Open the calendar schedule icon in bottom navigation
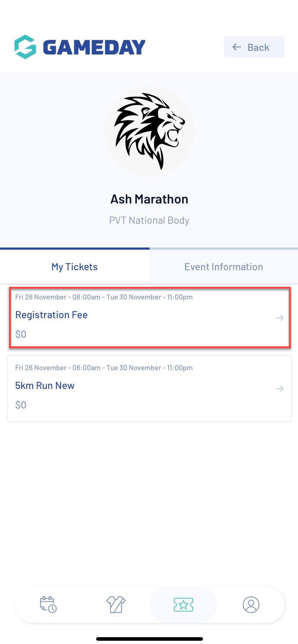298x644 pixels. (x=48, y=605)
